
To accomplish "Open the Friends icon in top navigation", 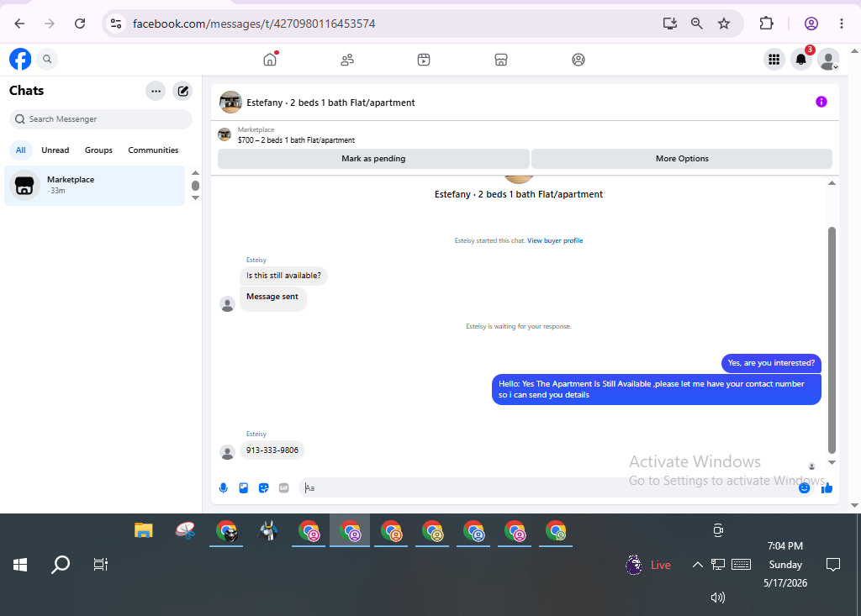I will pyautogui.click(x=347, y=60).
